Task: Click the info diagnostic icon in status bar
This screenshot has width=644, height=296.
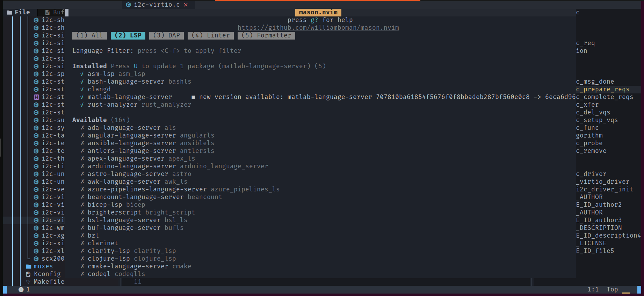Action: pos(21,289)
